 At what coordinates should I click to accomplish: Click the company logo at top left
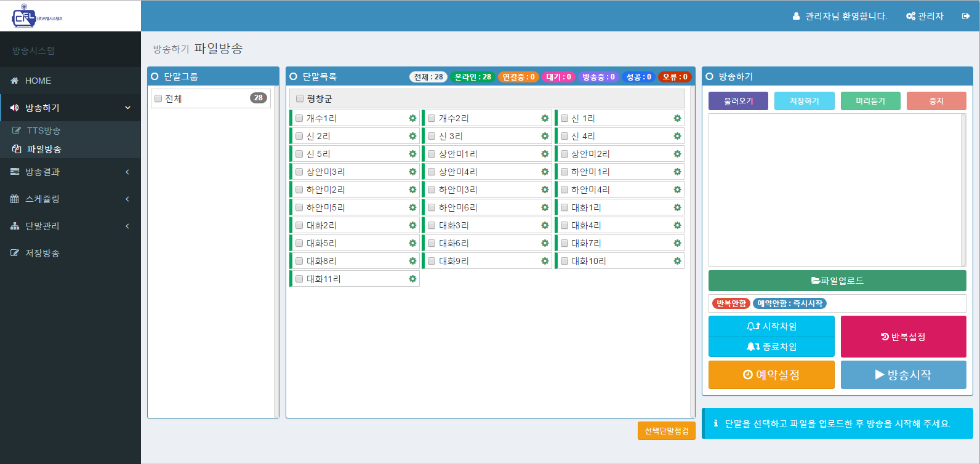tap(37, 16)
